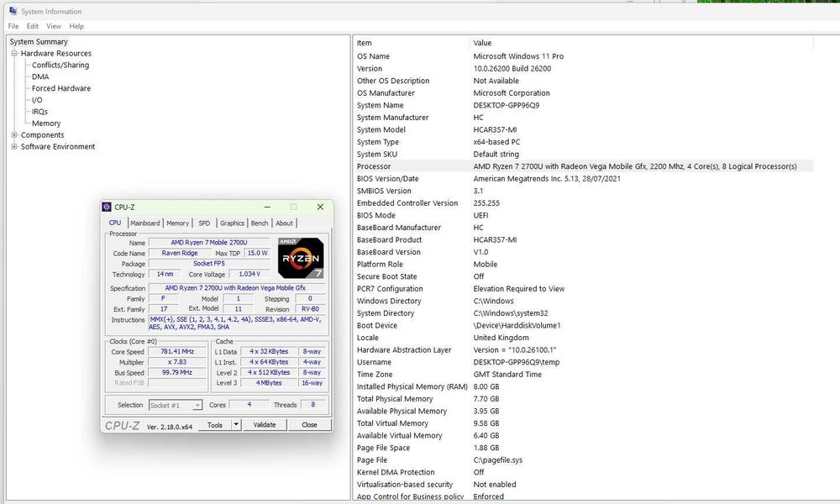Select Conflicts/Sharing in the tree
Screen dimensions: 840x504
click(x=60, y=65)
